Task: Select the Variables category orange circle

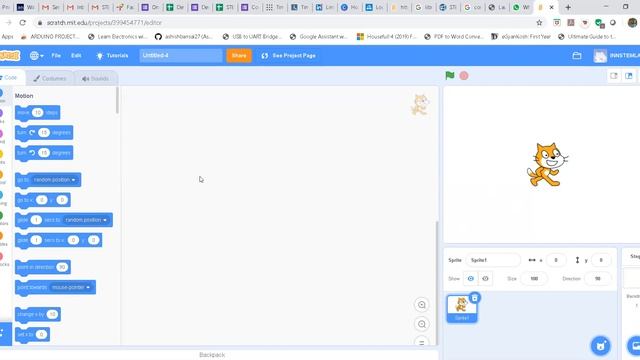Action: pos(2,236)
